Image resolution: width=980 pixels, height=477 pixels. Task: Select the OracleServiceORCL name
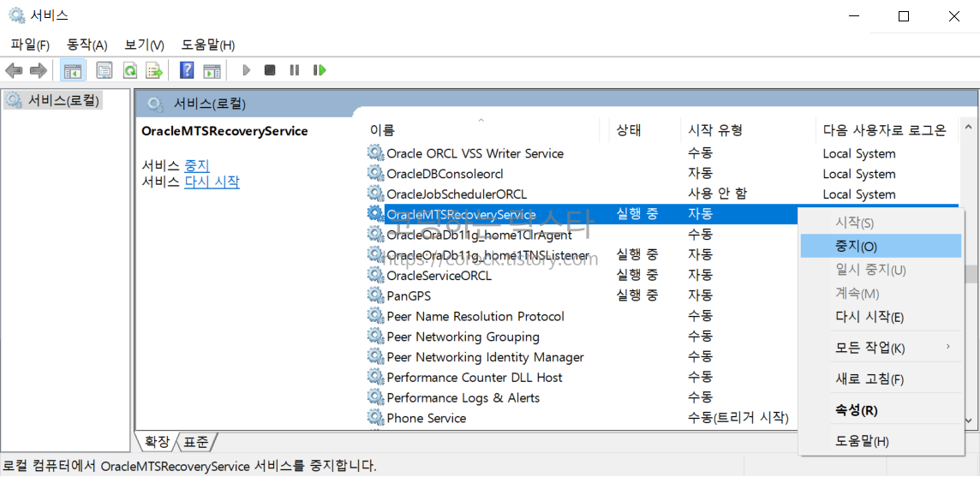tap(439, 275)
